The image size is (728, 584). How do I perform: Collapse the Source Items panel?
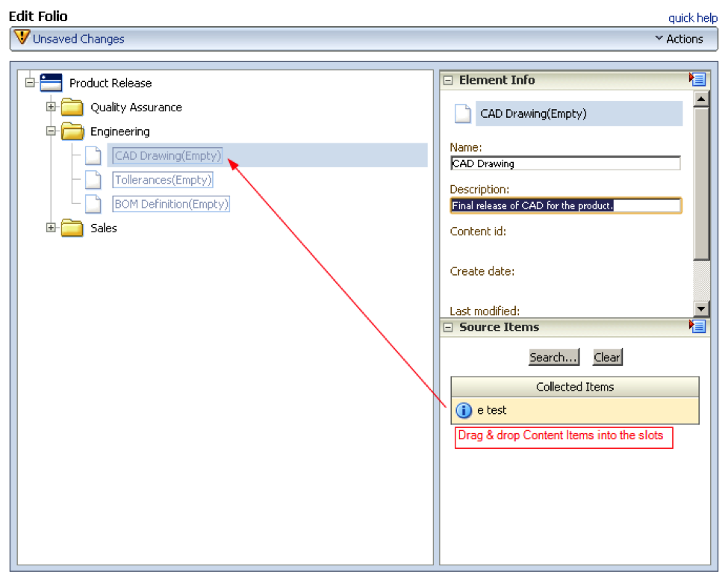click(x=448, y=327)
